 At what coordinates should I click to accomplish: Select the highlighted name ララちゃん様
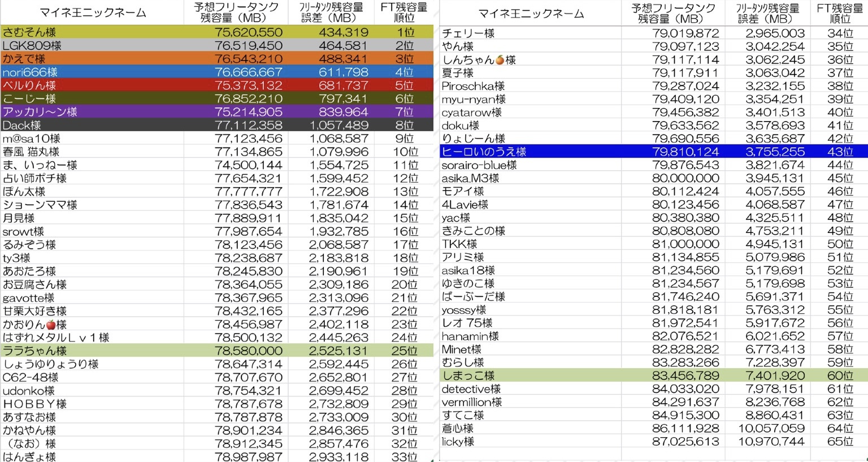(x=35, y=351)
